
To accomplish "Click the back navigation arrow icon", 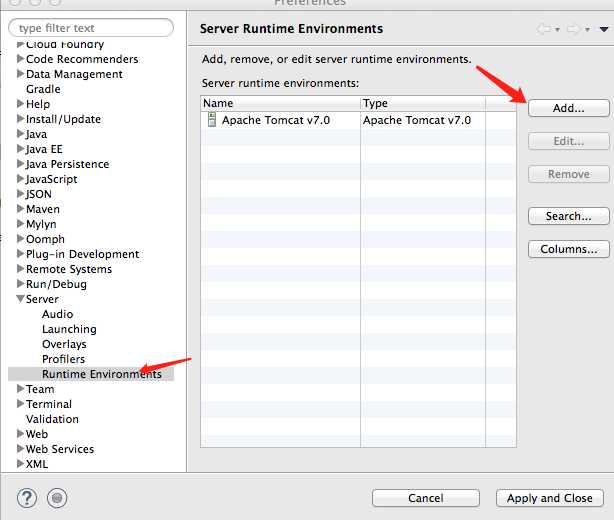I will (544, 30).
